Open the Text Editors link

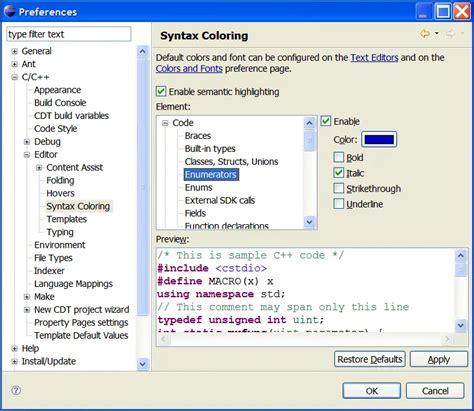(x=374, y=57)
